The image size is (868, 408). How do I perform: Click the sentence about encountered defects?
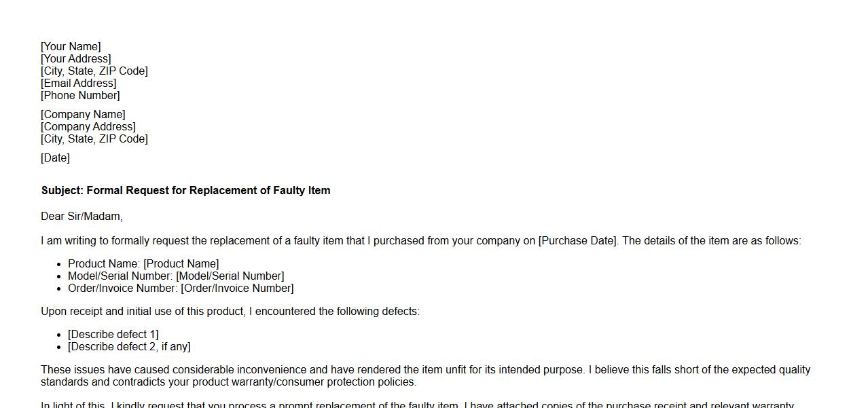[230, 312]
